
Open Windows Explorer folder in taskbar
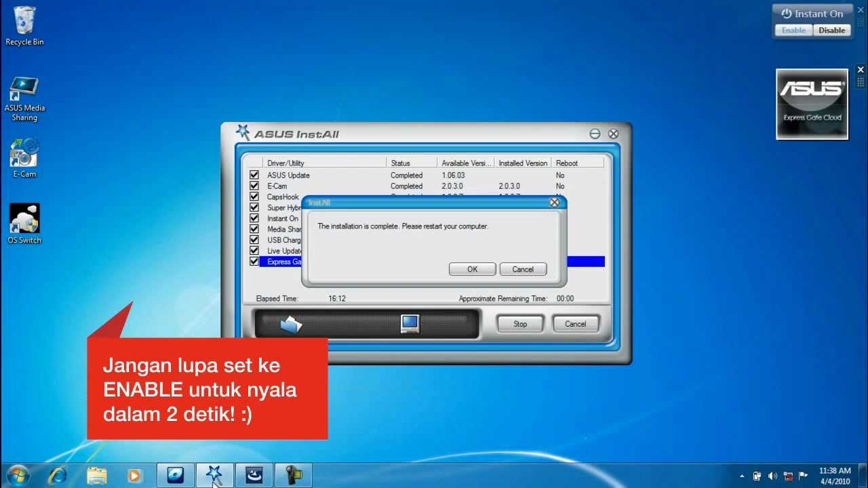click(96, 475)
